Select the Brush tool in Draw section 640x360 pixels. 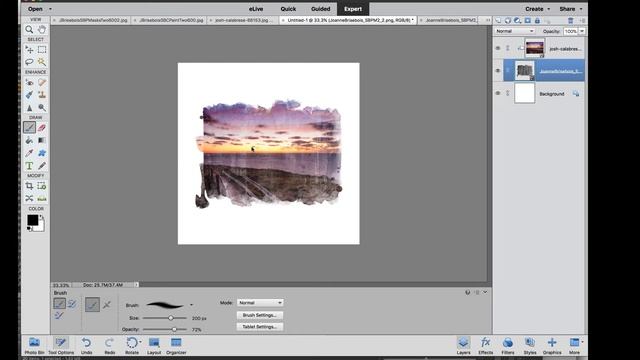(x=29, y=128)
